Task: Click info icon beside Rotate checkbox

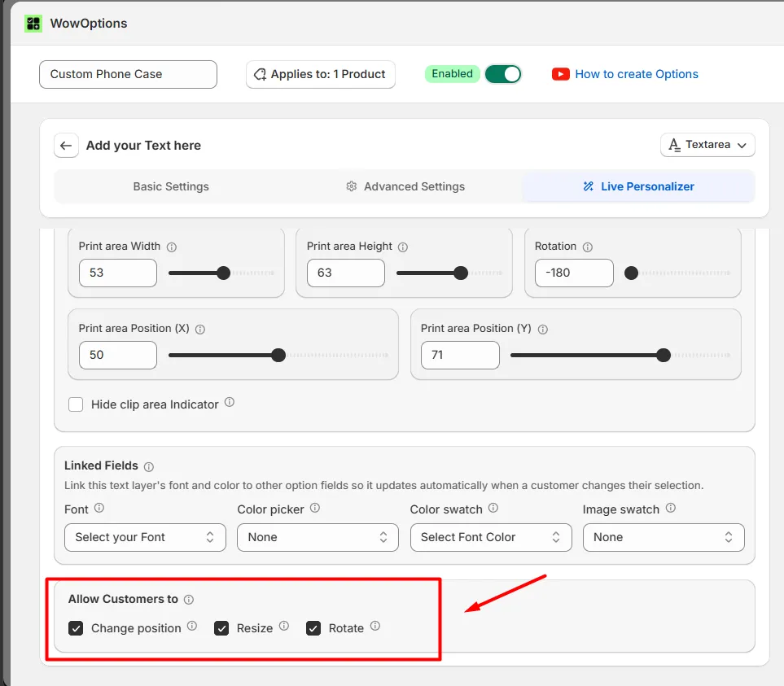Action: pyautogui.click(x=375, y=626)
